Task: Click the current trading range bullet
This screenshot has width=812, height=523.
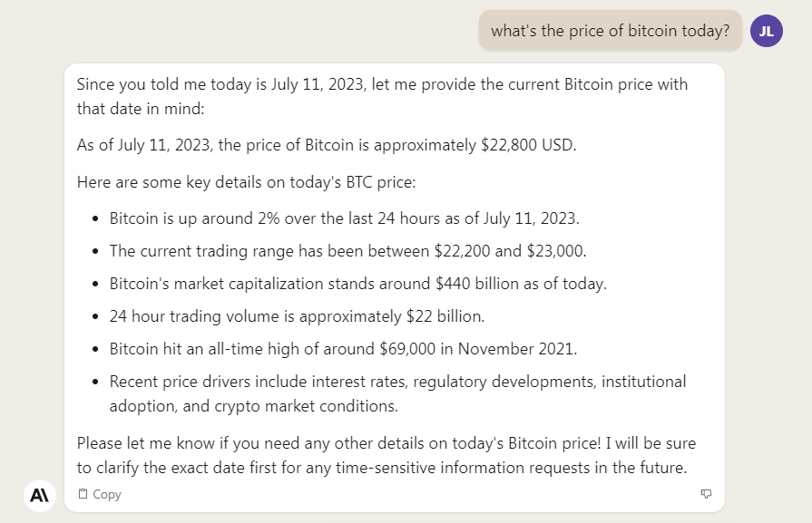Action: coord(347,251)
